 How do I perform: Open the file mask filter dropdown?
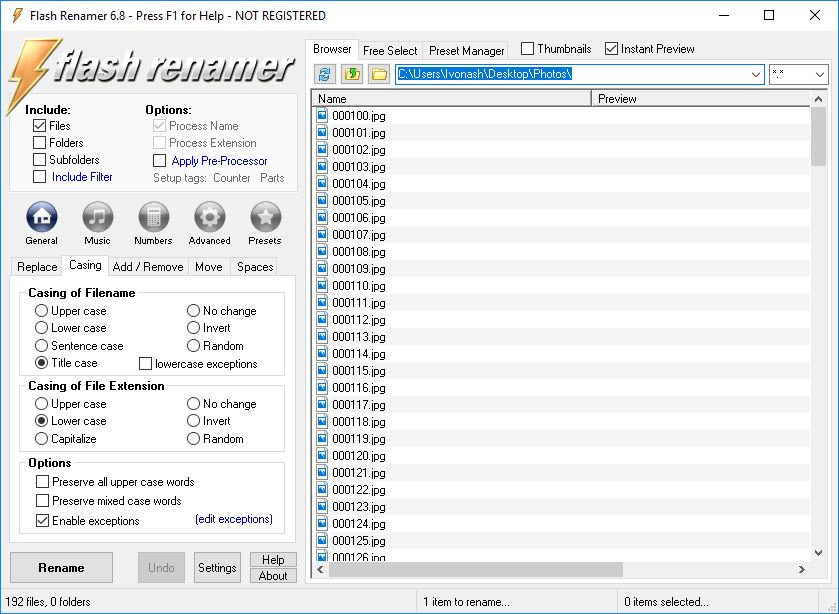pos(819,75)
